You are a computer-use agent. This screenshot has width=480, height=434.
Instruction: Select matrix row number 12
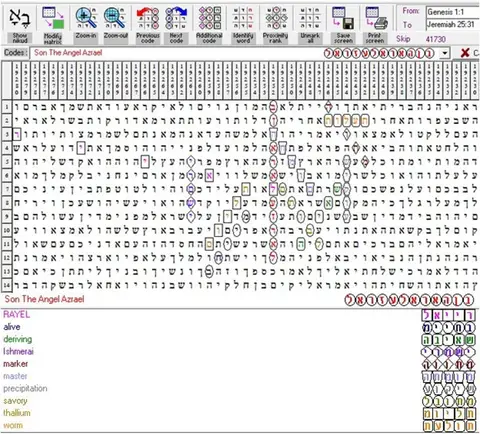7,258
